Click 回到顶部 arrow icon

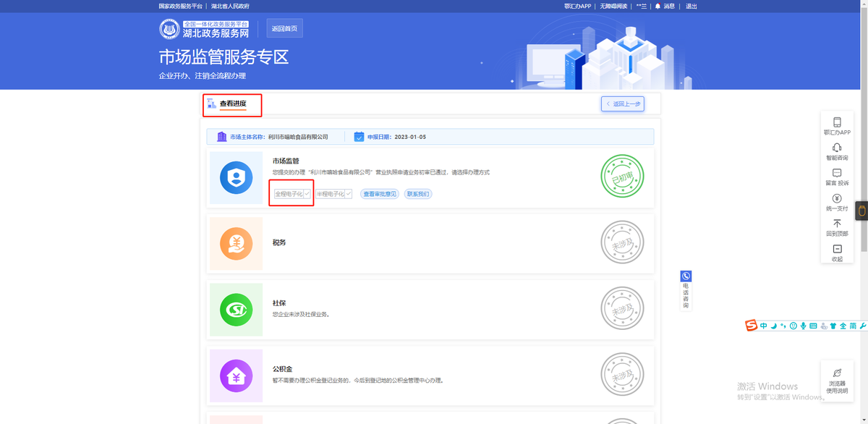coord(837,224)
